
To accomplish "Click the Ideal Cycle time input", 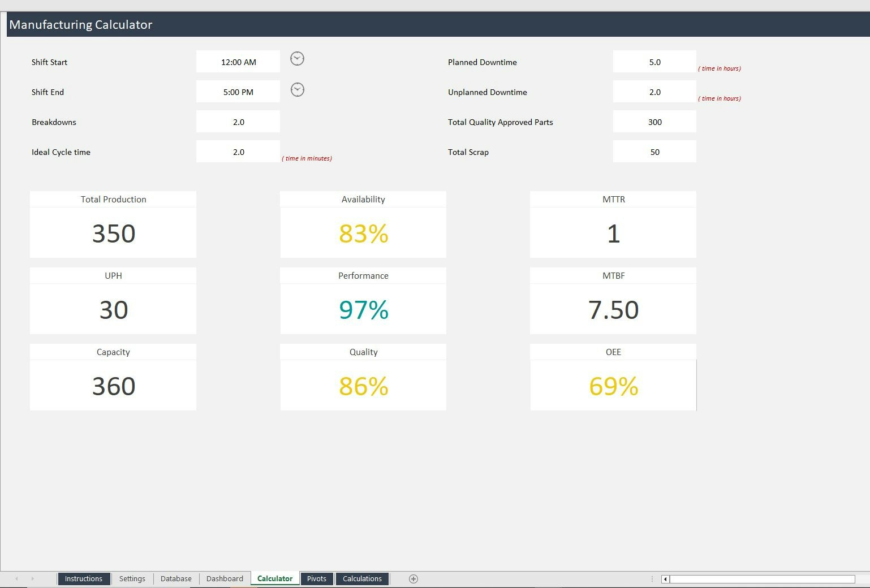I will point(238,151).
